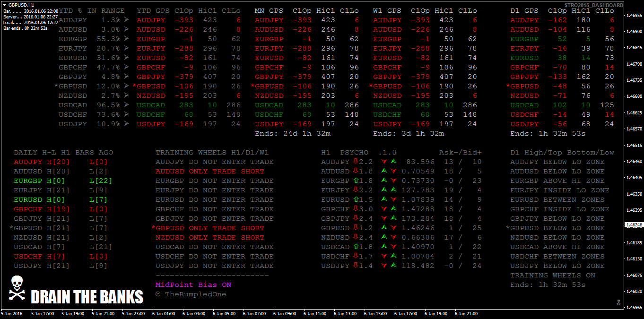Viewport: 644px width, 319px height.
Task: Click the tiny skull icon in bottom-right corner
Action: (x=618, y=302)
